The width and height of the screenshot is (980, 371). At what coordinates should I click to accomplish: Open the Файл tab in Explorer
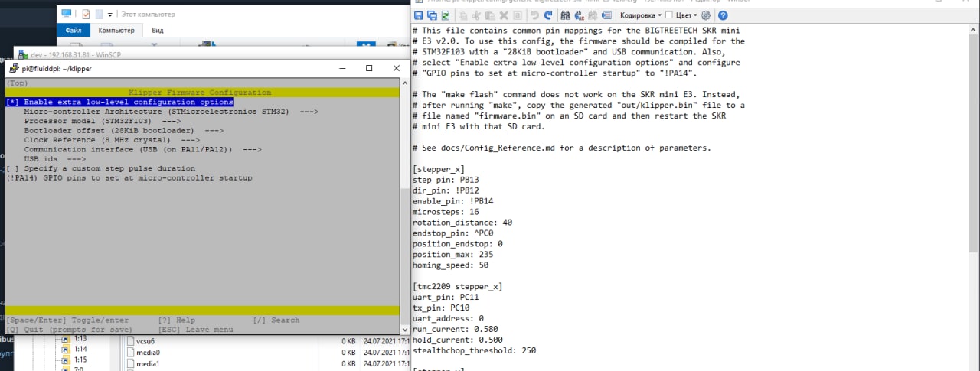coord(73,31)
